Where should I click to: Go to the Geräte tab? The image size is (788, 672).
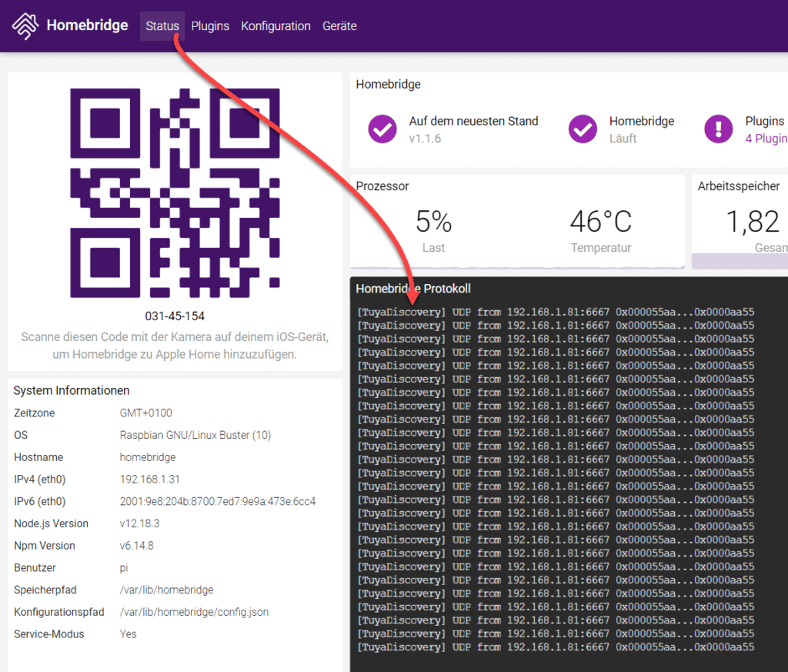[x=339, y=26]
